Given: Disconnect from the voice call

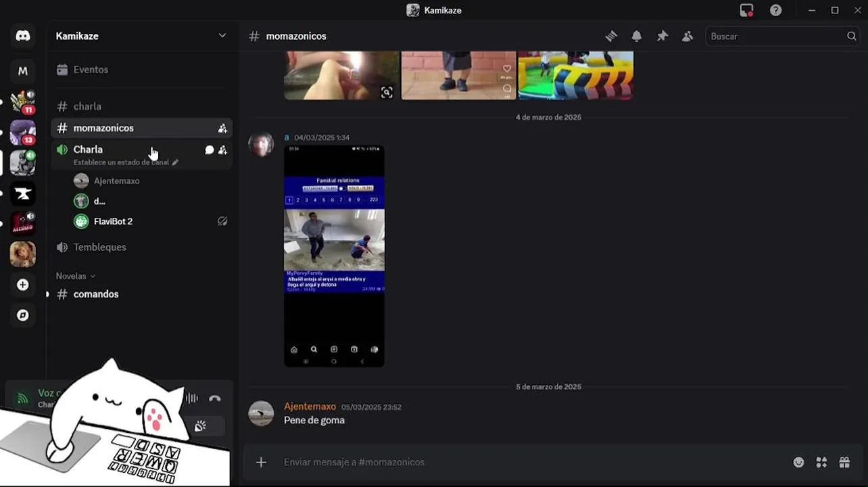Looking at the screenshot, I should point(215,398).
